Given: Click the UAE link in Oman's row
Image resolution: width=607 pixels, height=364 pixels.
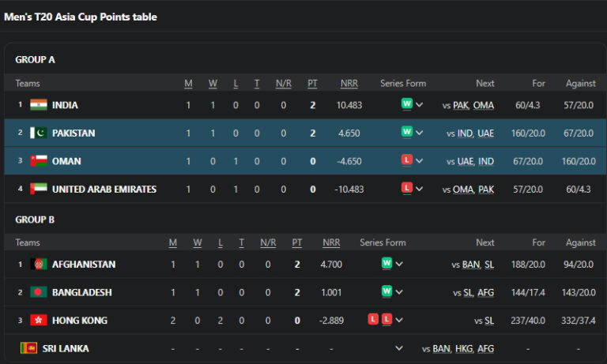Looking at the screenshot, I should point(466,161).
